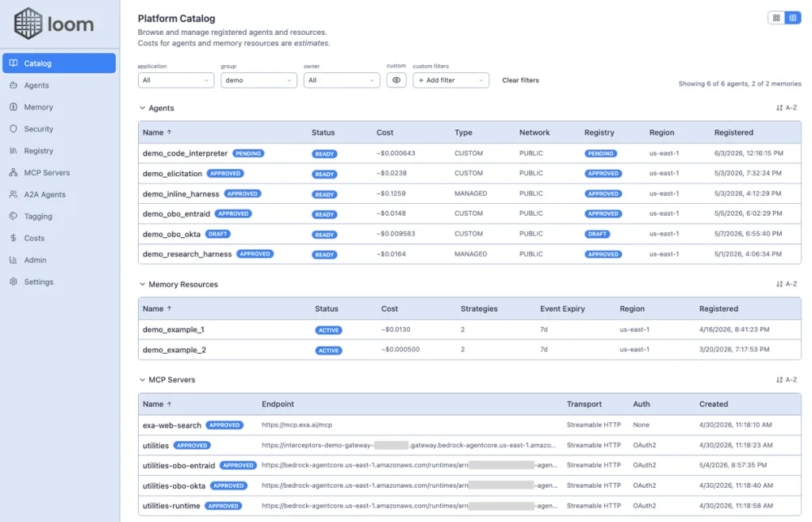The image size is (812, 522).
Task: Toggle the custom eye visibility button
Action: [x=396, y=80]
